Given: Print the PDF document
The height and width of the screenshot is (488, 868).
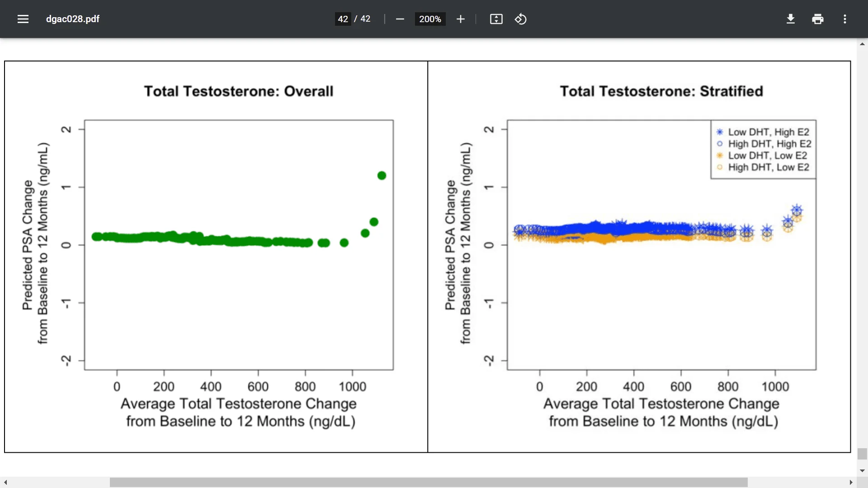Looking at the screenshot, I should click(x=817, y=19).
